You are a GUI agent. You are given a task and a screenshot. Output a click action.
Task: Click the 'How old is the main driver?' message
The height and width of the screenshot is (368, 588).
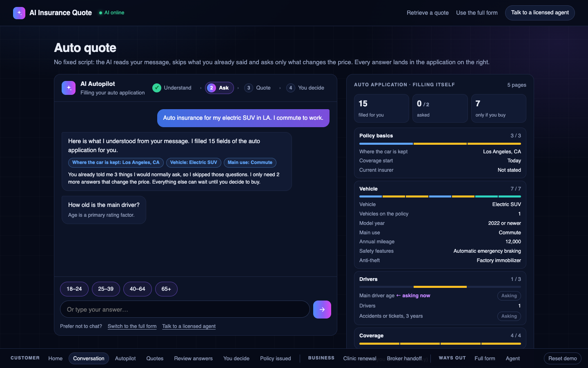[104, 210]
